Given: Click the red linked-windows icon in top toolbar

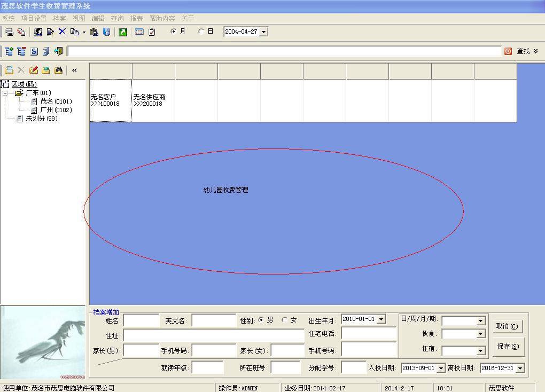Looking at the screenshot, I should (21, 32).
